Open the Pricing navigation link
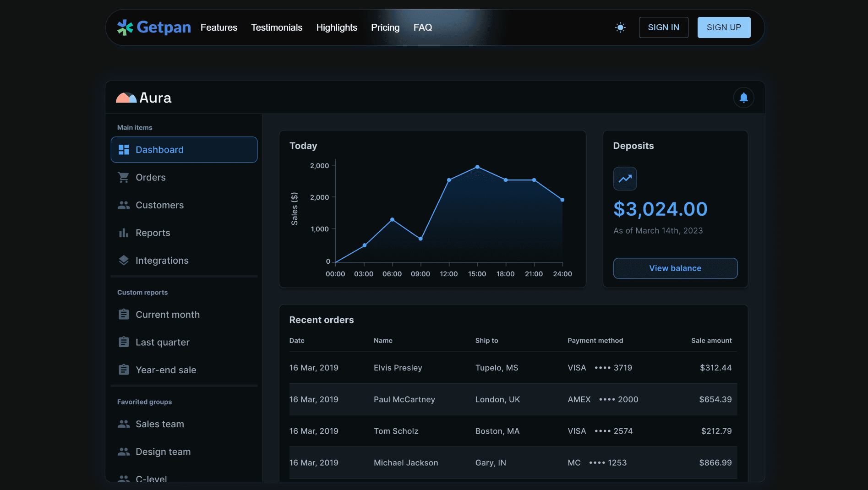This screenshot has height=490, width=868. [385, 27]
